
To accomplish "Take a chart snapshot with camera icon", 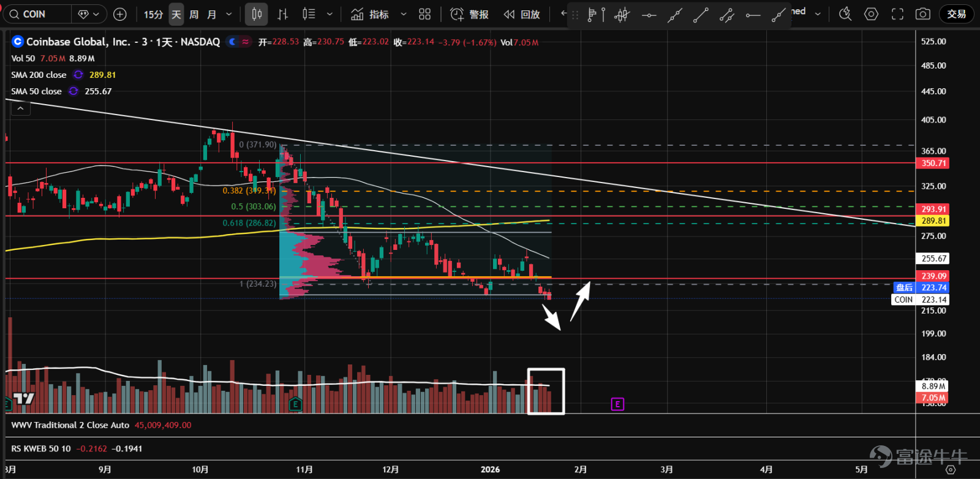I will [922, 14].
